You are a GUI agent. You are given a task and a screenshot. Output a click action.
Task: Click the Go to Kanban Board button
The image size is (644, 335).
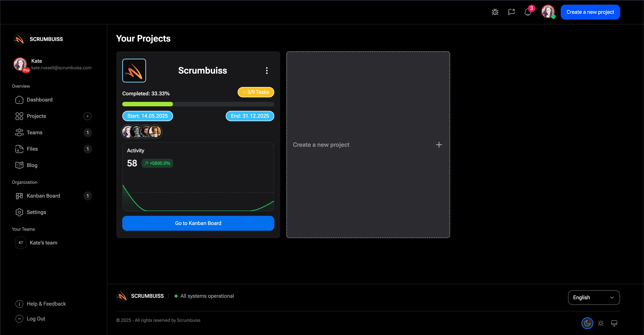pos(198,223)
